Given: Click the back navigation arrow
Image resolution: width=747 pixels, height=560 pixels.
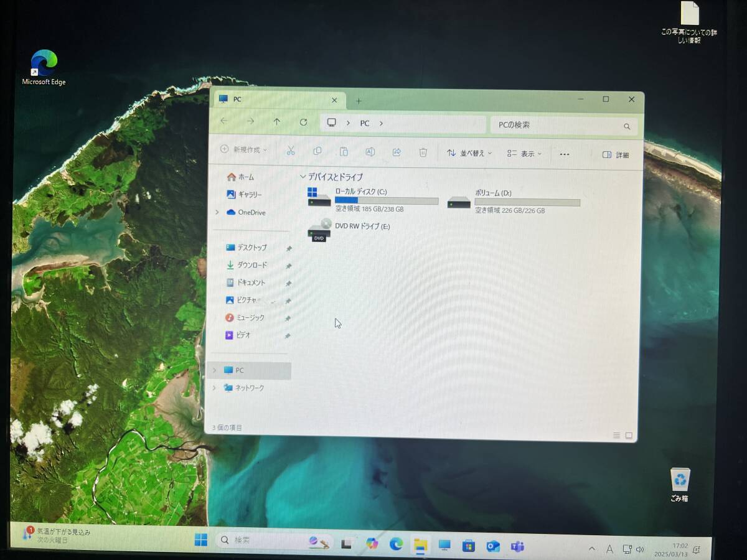Looking at the screenshot, I should coord(224,121).
